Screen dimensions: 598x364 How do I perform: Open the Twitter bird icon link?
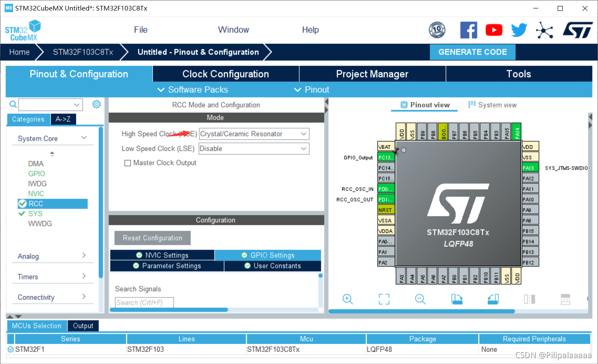pos(519,30)
